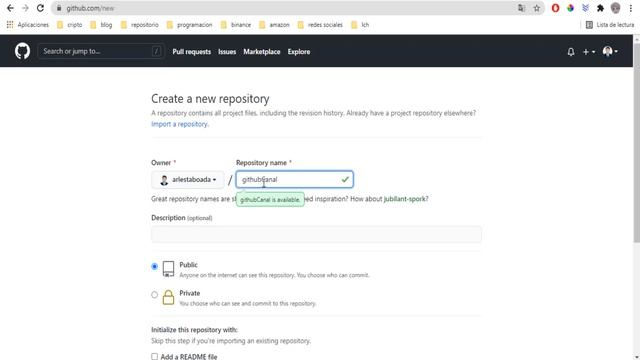Bookmark this page with the star icon
This screenshot has width=640, height=360.
pos(536,8)
